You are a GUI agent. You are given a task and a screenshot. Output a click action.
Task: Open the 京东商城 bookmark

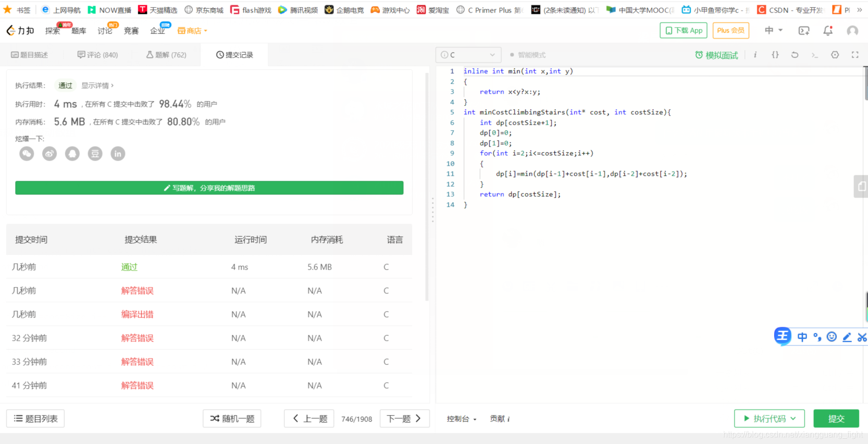tap(204, 10)
